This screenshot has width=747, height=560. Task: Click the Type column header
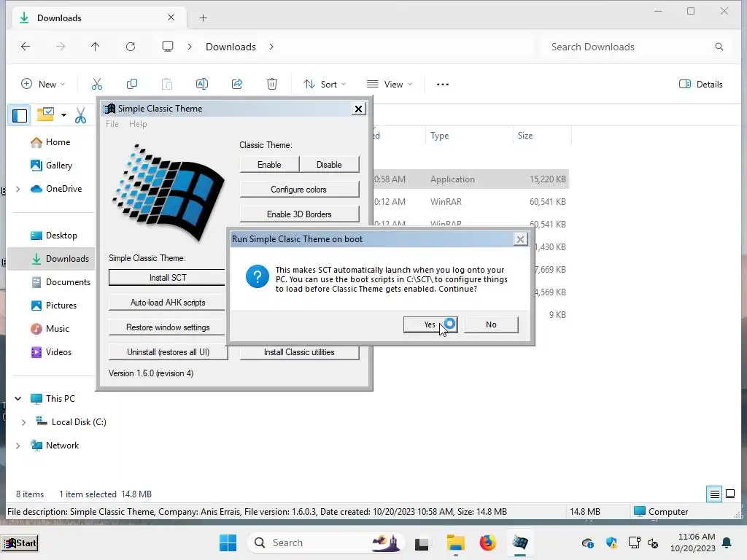(469, 136)
